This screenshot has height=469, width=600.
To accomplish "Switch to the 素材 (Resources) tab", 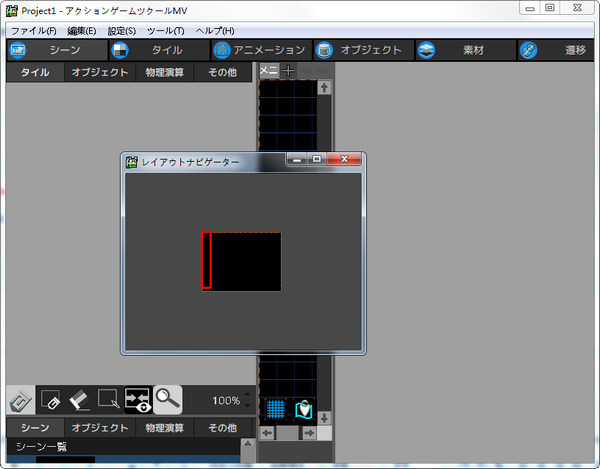I will 466,50.
